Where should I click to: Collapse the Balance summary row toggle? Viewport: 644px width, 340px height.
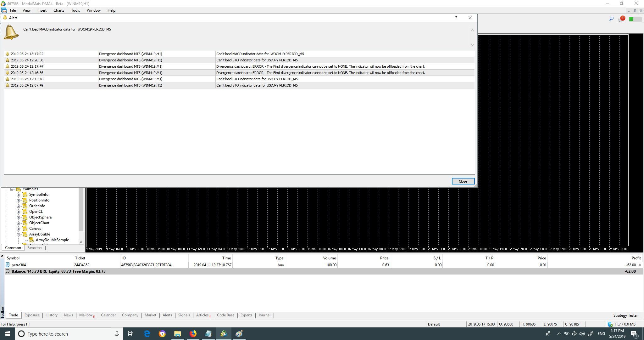8,271
